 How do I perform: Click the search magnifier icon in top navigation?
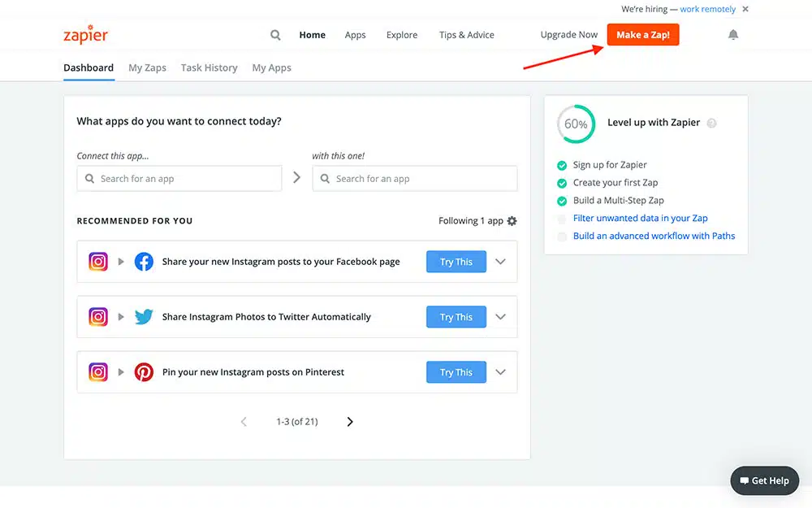275,35
